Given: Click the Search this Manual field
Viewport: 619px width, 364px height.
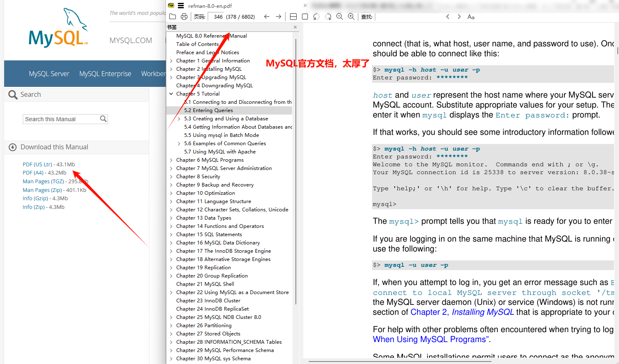Looking at the screenshot, I should click(x=61, y=119).
